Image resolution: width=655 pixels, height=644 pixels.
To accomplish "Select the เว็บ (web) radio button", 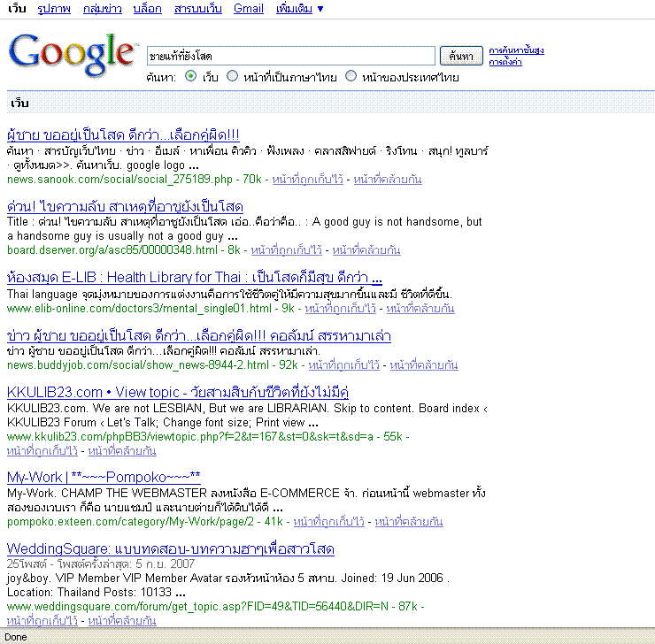I will (191, 76).
